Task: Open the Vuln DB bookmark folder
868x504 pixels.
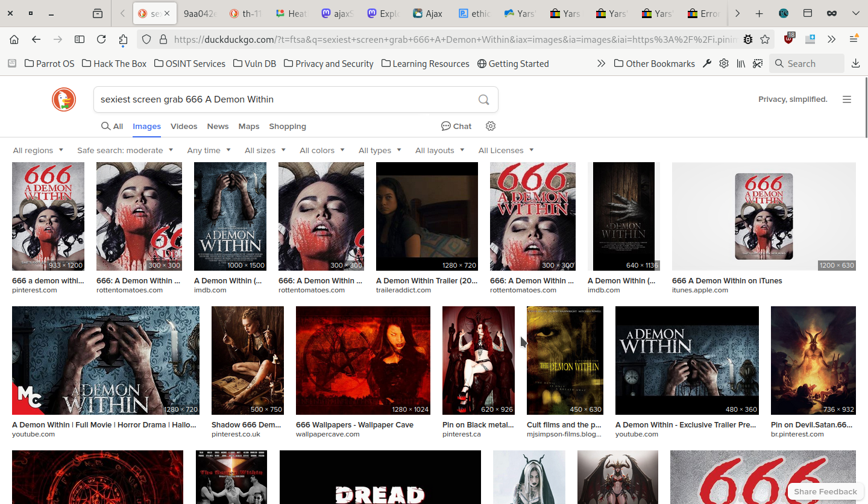Action: 254,63
